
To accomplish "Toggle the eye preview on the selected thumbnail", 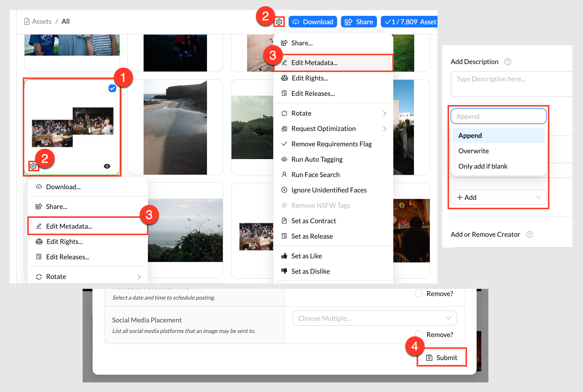I will [107, 166].
